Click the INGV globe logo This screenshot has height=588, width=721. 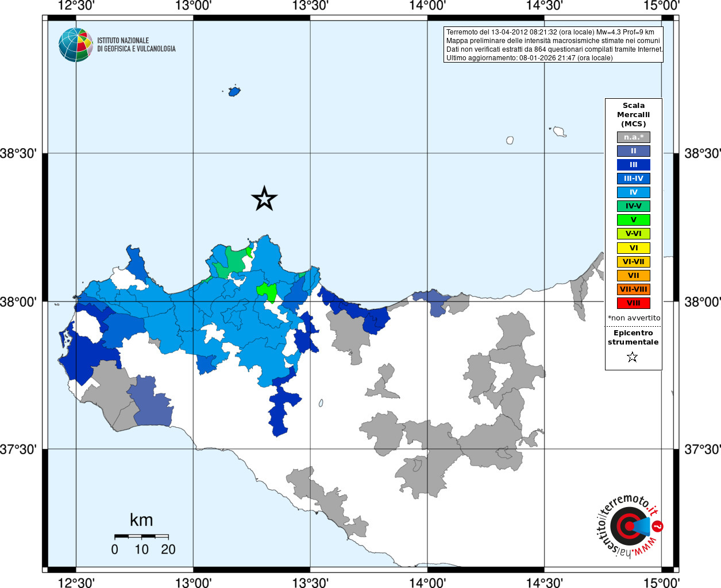pos(76,45)
